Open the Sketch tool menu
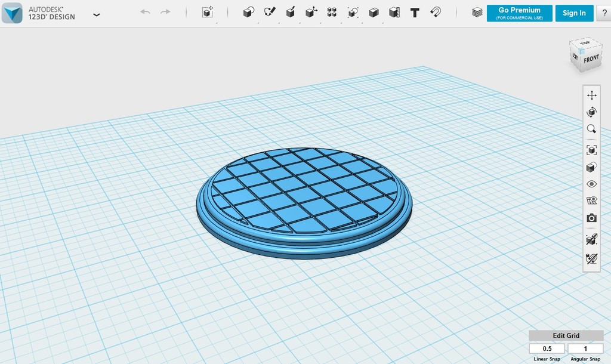 coord(270,12)
